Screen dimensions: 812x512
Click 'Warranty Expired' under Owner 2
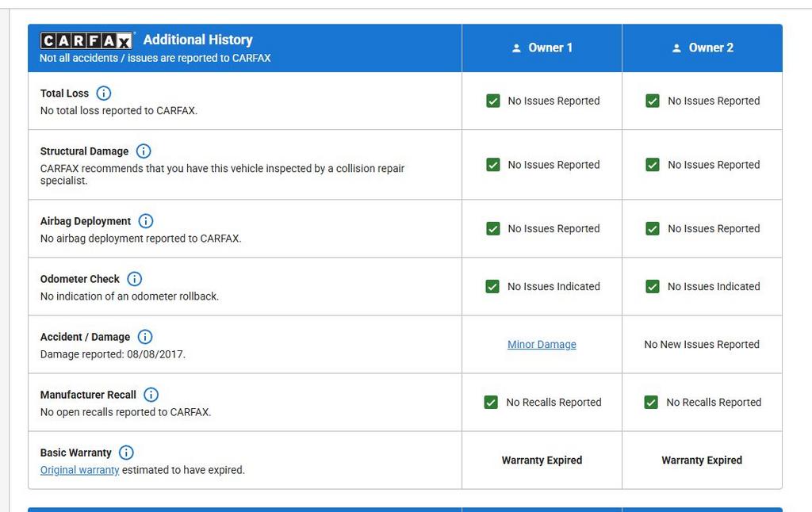pyautogui.click(x=702, y=460)
